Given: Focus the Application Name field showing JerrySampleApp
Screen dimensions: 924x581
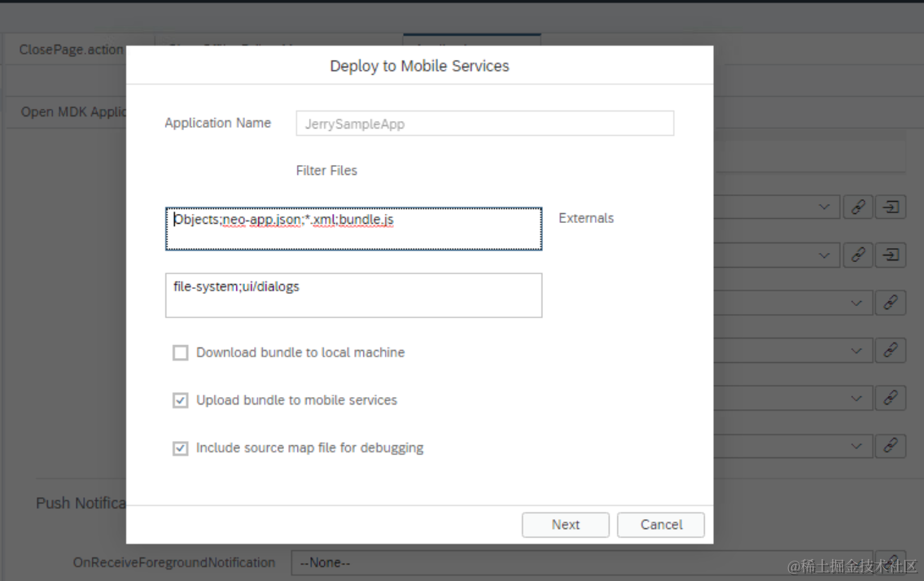Looking at the screenshot, I should [485, 124].
